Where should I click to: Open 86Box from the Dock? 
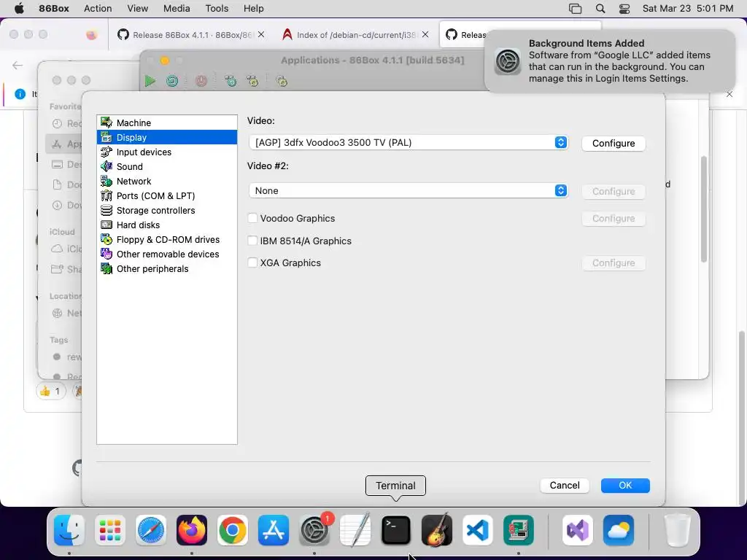pos(519,530)
